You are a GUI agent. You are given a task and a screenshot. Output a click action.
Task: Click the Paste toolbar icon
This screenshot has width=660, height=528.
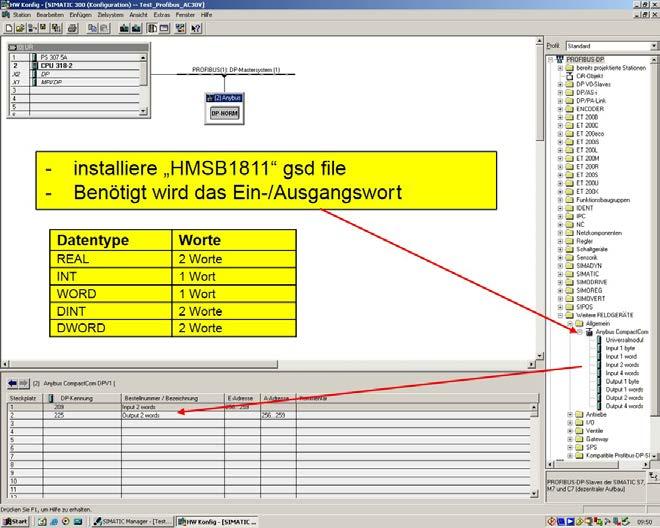coord(104,28)
